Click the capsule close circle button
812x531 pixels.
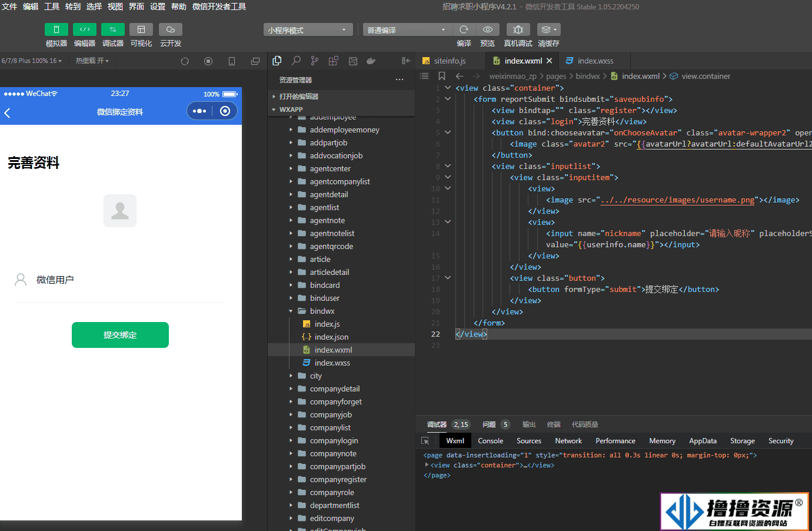[x=225, y=111]
